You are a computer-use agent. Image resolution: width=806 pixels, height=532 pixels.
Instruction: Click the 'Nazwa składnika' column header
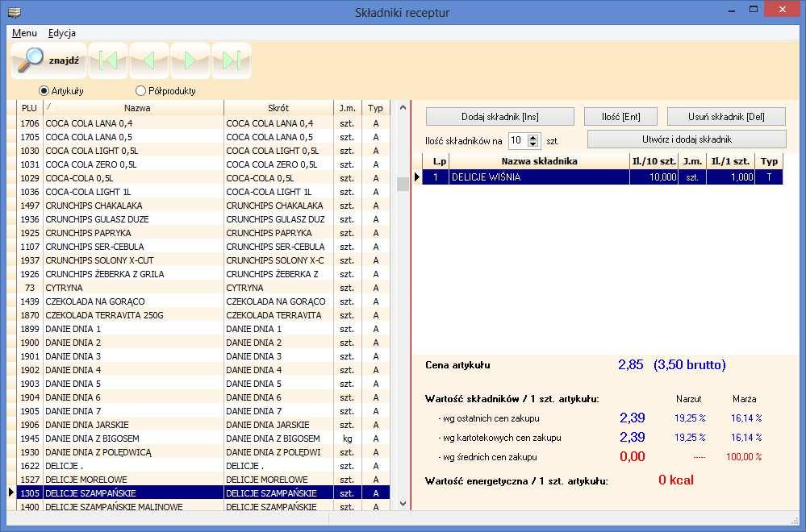(x=539, y=161)
